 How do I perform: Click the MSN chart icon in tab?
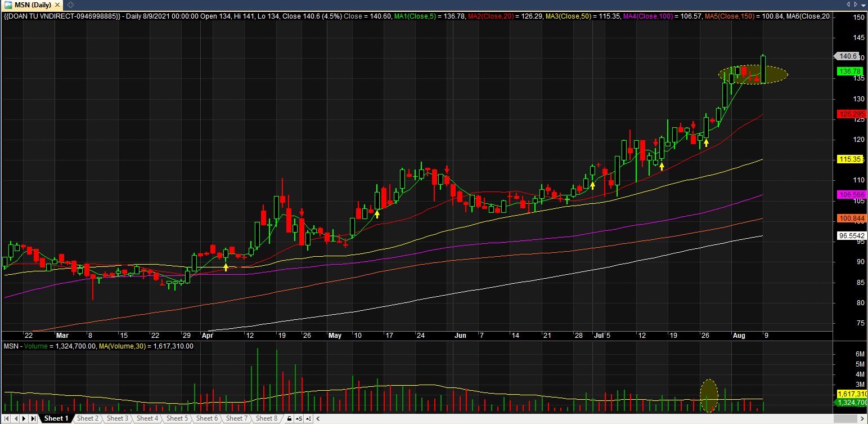click(x=8, y=5)
